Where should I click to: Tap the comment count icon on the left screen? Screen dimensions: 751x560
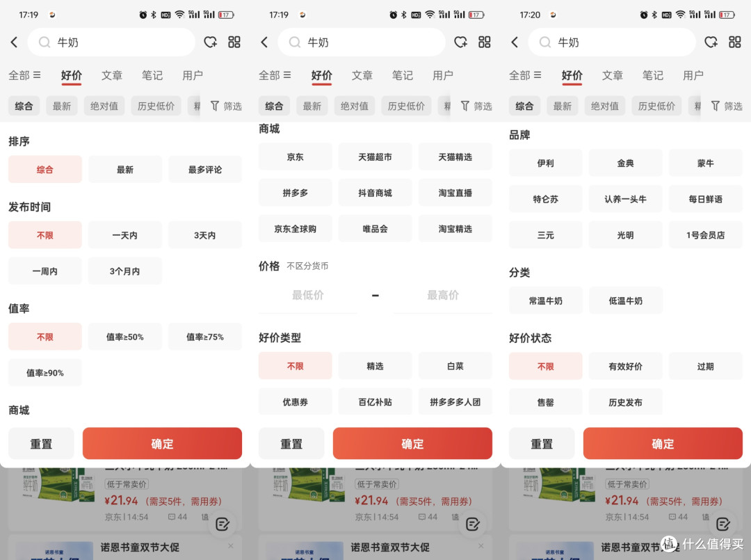click(172, 517)
